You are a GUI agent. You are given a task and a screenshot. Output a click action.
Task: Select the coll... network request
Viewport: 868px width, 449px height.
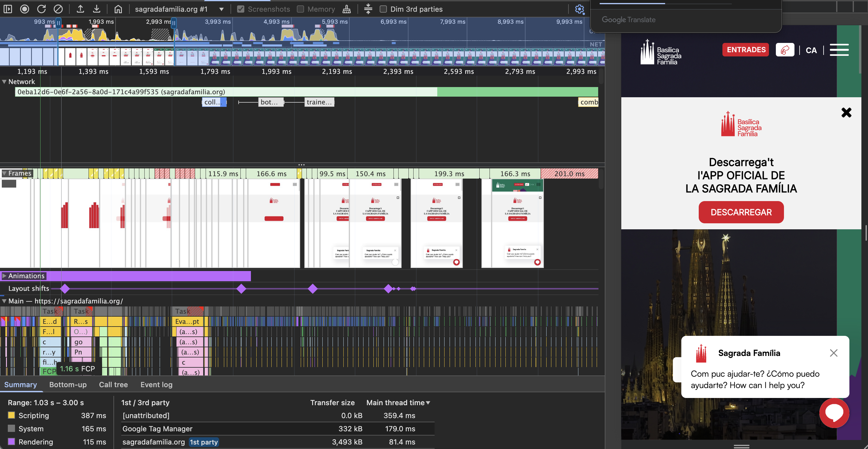[214, 102]
